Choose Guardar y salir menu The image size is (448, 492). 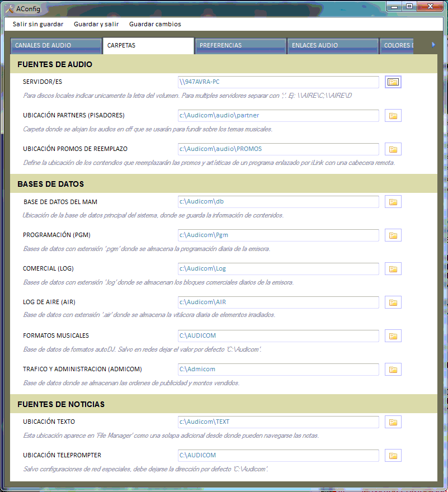coord(96,24)
